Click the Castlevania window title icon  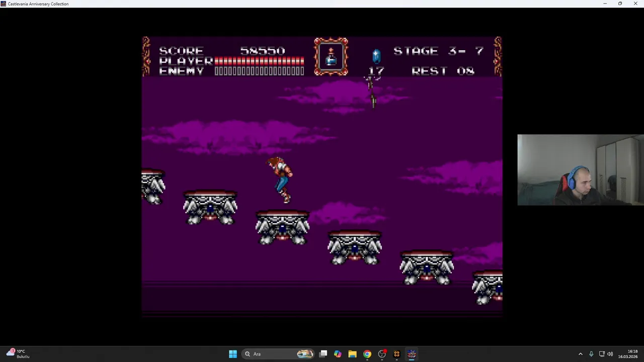pos(4,4)
